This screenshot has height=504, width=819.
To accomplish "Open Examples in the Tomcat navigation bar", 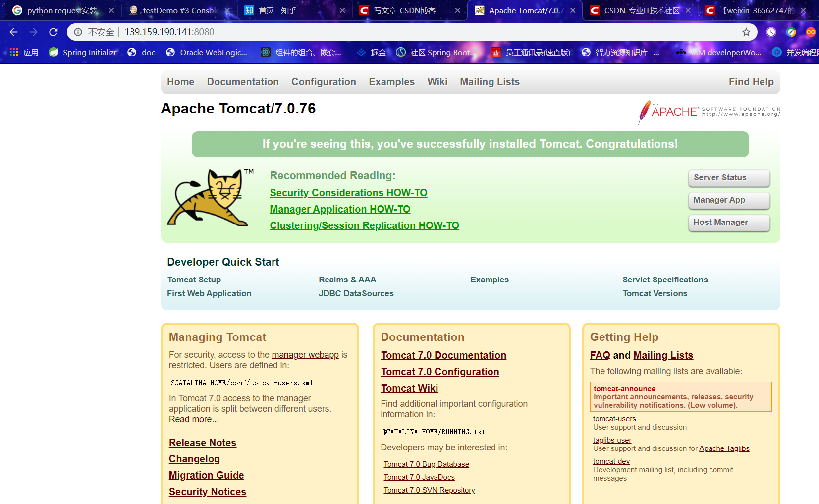I will pos(392,82).
